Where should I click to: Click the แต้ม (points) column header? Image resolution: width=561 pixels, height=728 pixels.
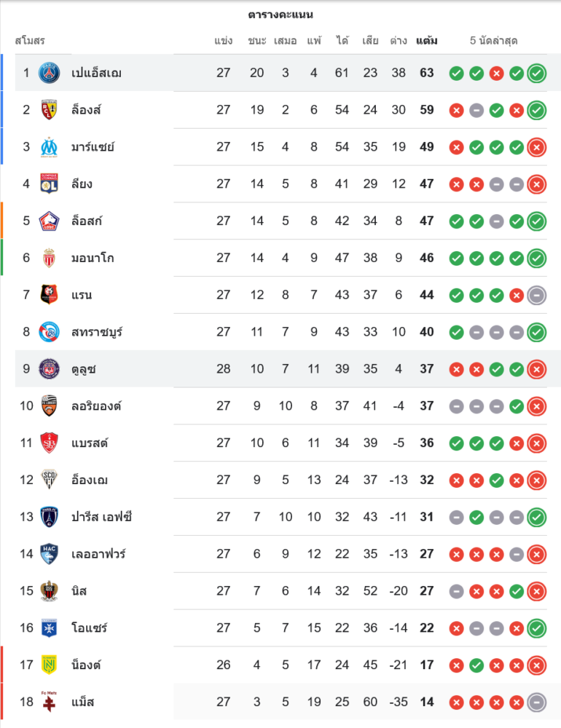(x=427, y=41)
